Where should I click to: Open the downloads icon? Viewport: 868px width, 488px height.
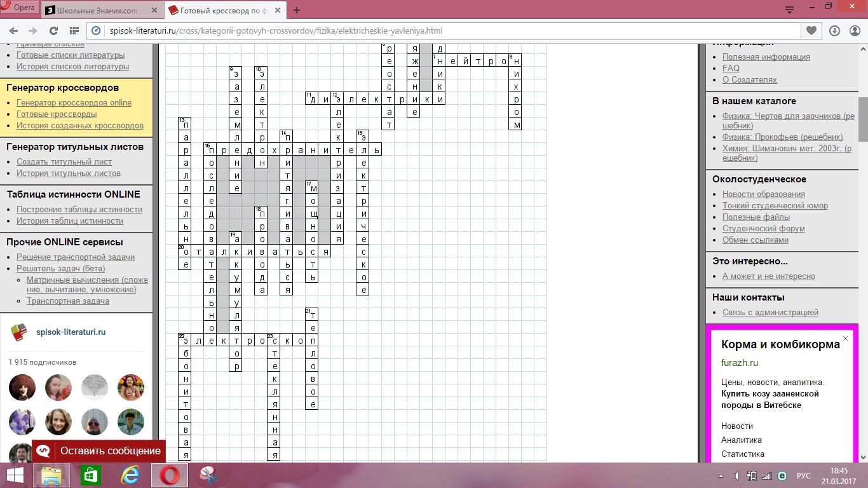835,30
